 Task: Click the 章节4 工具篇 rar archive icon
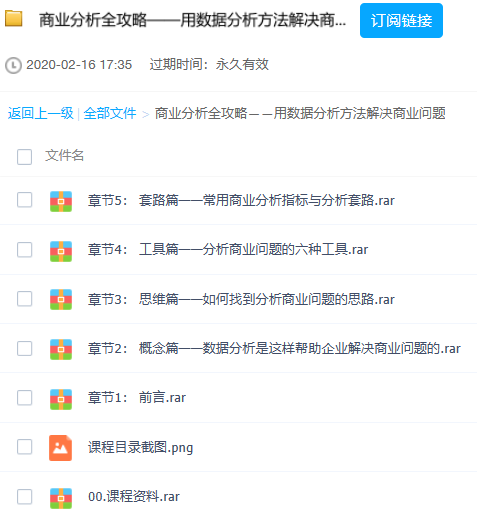61,251
